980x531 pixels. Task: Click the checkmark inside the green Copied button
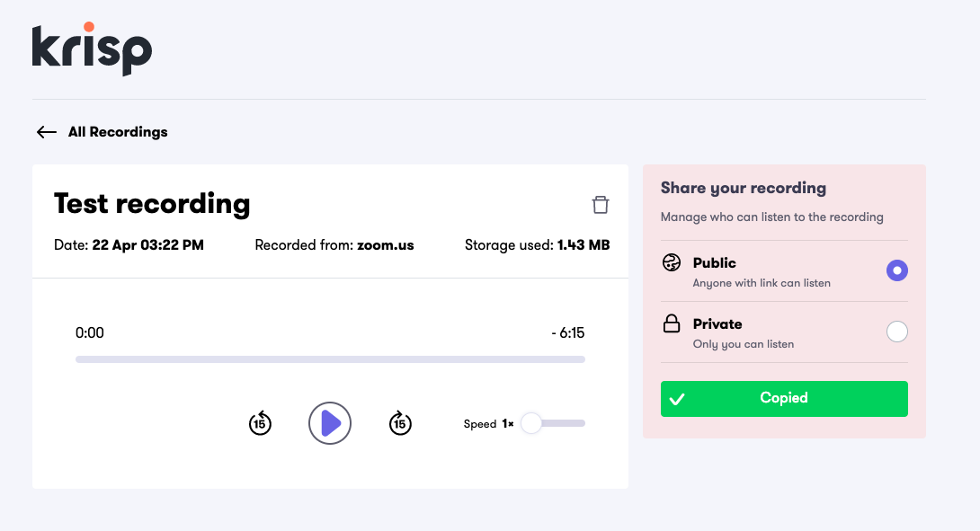[x=679, y=397]
